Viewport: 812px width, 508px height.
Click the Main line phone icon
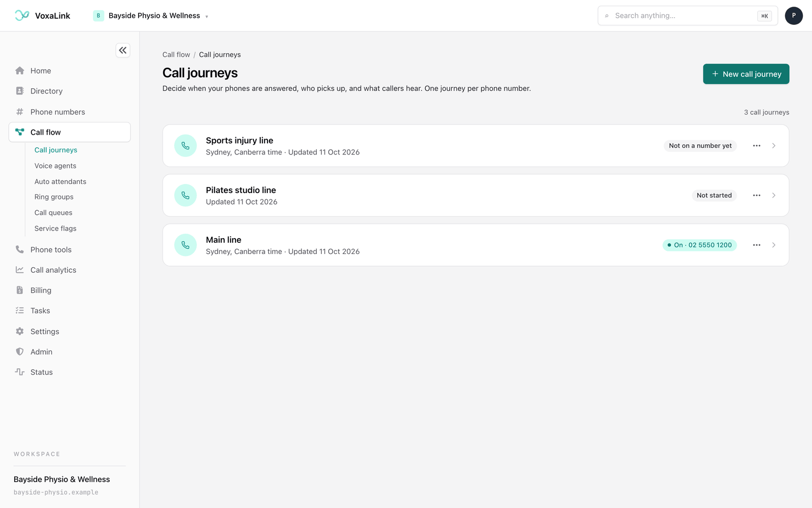(x=185, y=245)
